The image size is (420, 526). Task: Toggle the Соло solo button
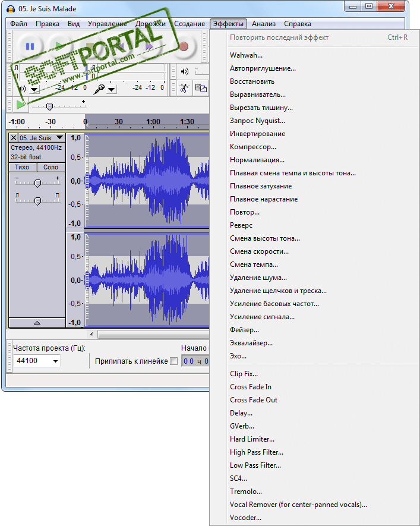[x=50, y=167]
